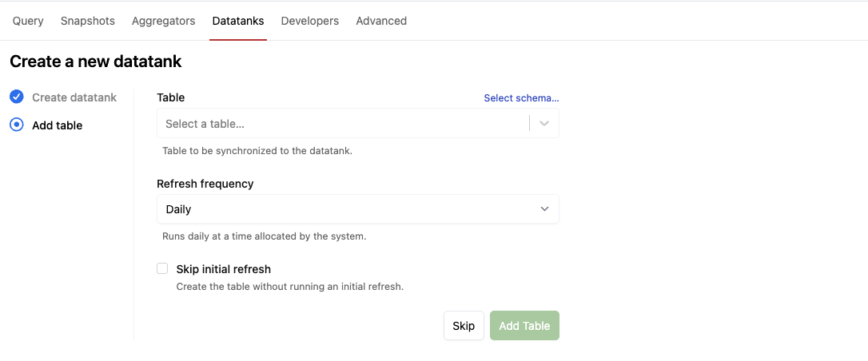This screenshot has height=361, width=868.
Task: Open the Snapshots tab
Action: (x=88, y=21)
